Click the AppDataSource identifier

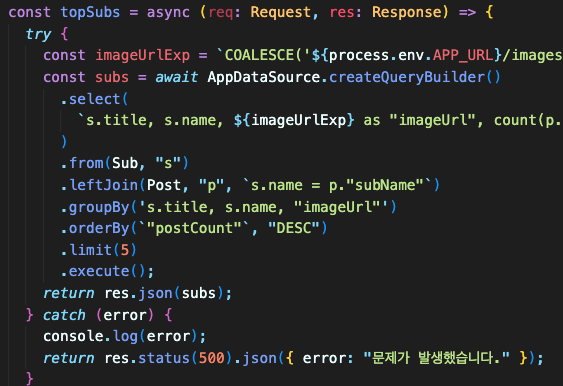(x=264, y=77)
